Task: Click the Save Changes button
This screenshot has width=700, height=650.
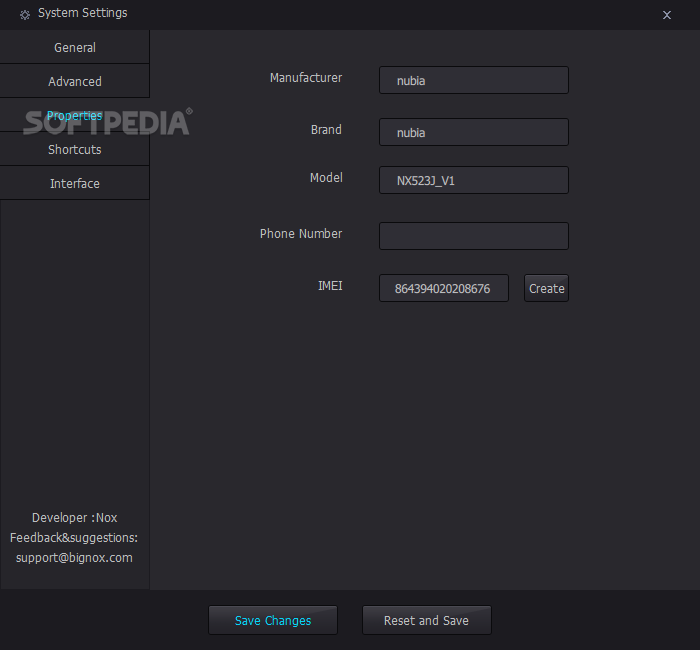Action: [x=273, y=620]
